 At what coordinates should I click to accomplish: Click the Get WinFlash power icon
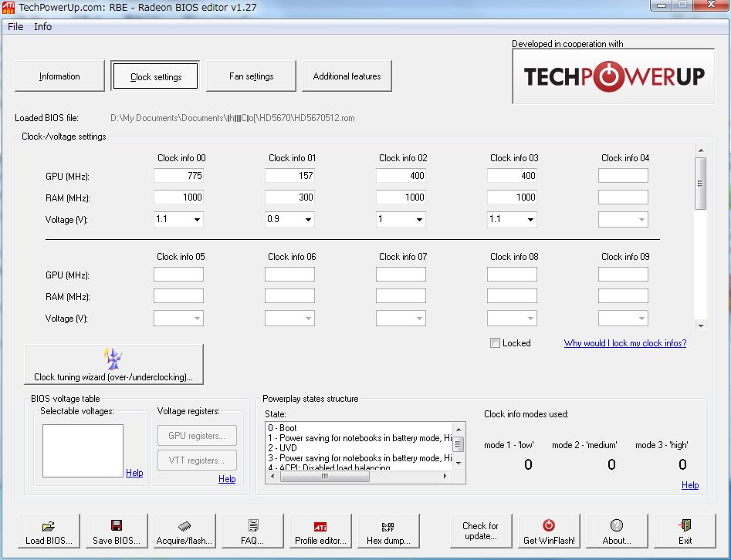tap(549, 525)
